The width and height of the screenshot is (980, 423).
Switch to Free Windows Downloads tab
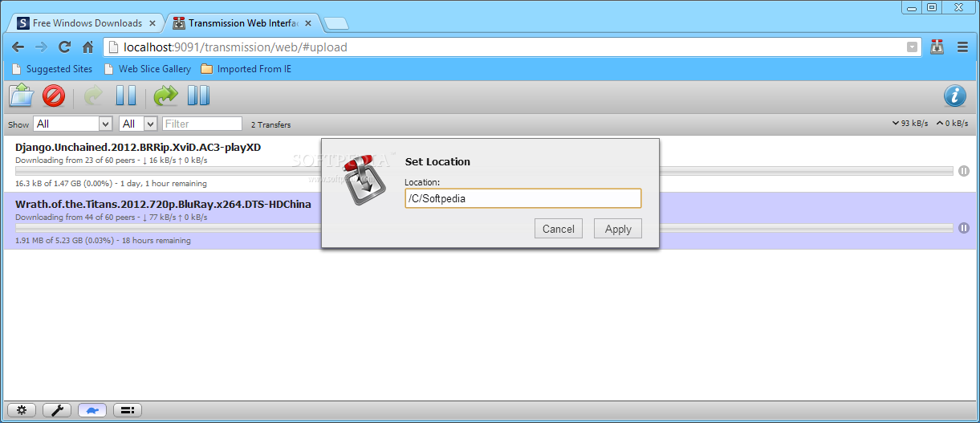pyautogui.click(x=87, y=23)
